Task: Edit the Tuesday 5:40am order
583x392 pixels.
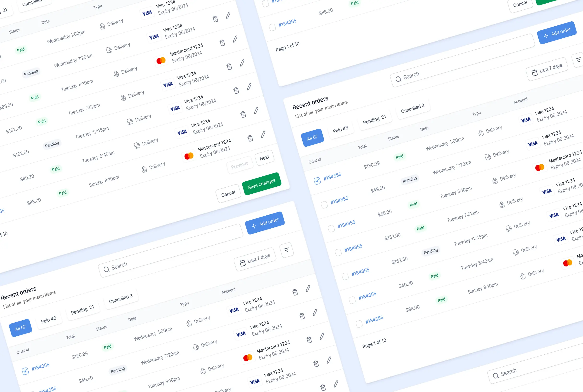Action: point(256,110)
